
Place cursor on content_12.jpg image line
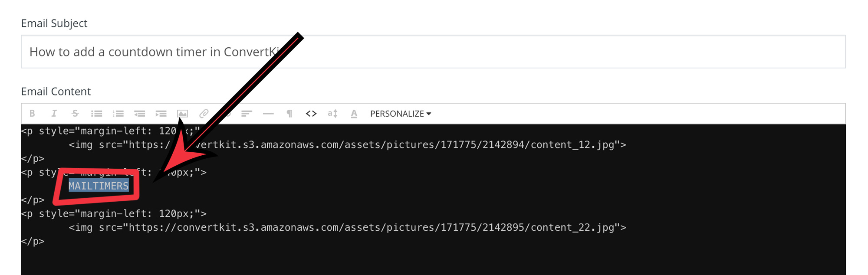tap(347, 144)
